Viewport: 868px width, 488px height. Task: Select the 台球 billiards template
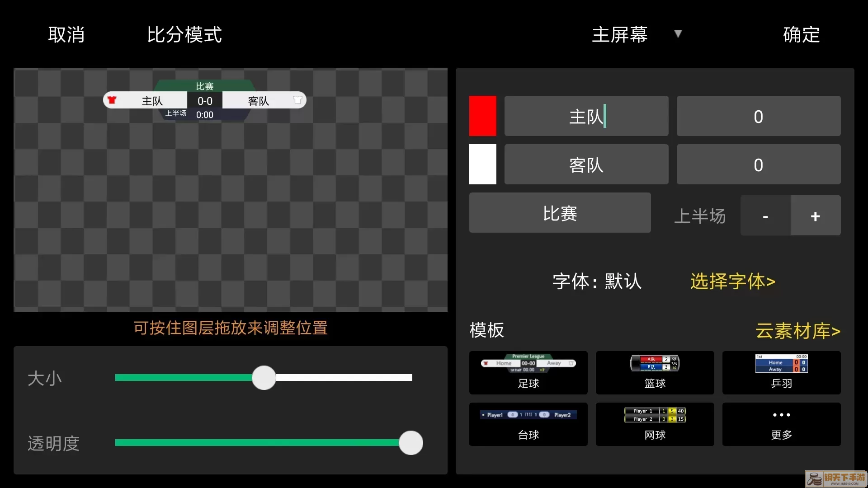(x=528, y=424)
